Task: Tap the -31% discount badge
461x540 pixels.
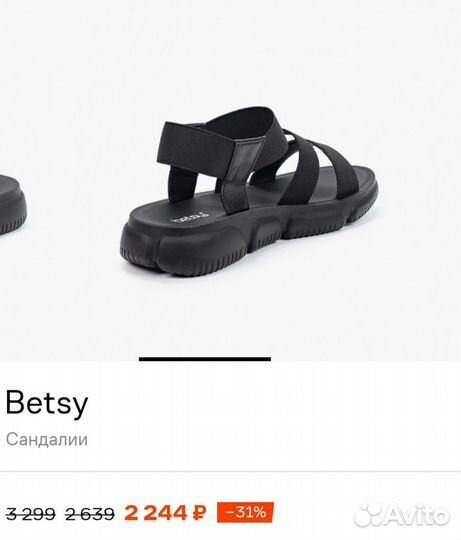Action: (245, 512)
